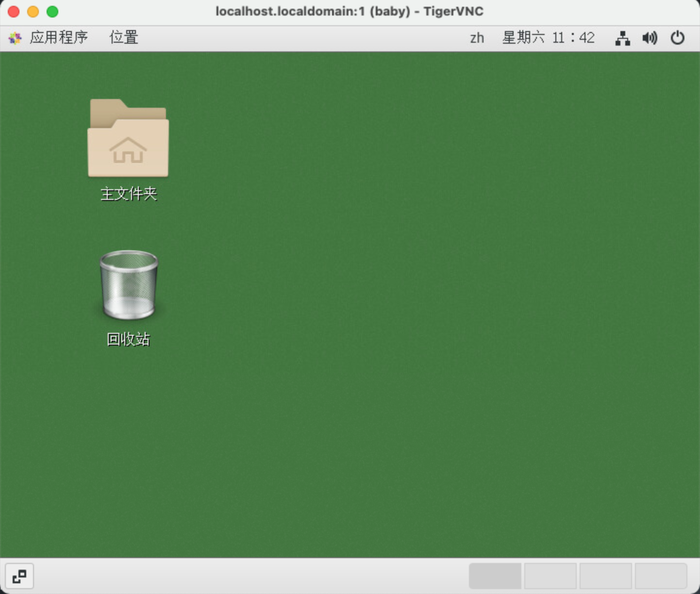The width and height of the screenshot is (700, 594).
Task: Click the network connection status icon
Action: click(x=622, y=38)
